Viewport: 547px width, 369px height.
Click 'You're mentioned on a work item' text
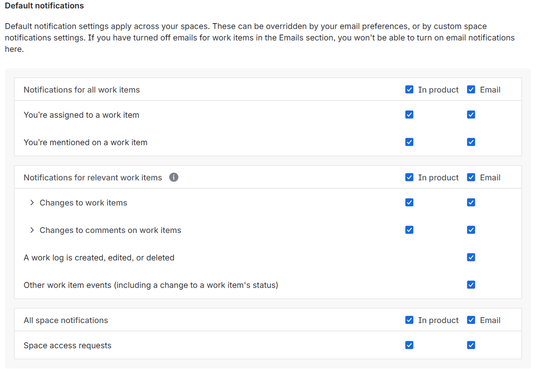[x=85, y=142]
